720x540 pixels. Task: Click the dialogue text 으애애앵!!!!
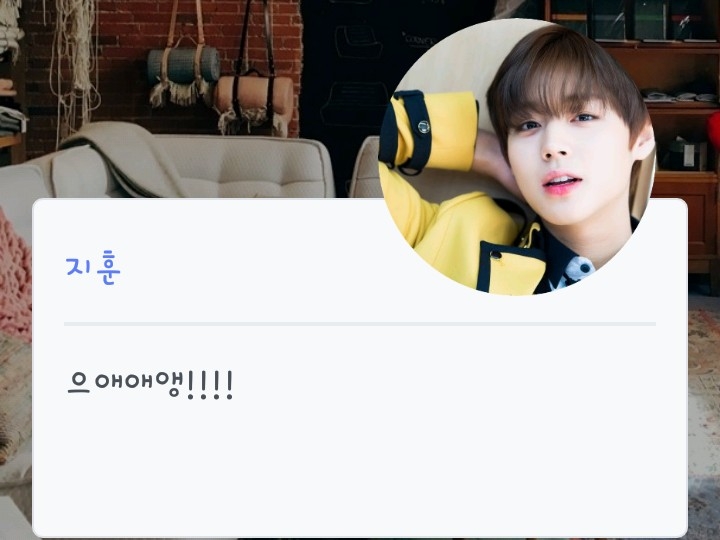tap(150, 384)
